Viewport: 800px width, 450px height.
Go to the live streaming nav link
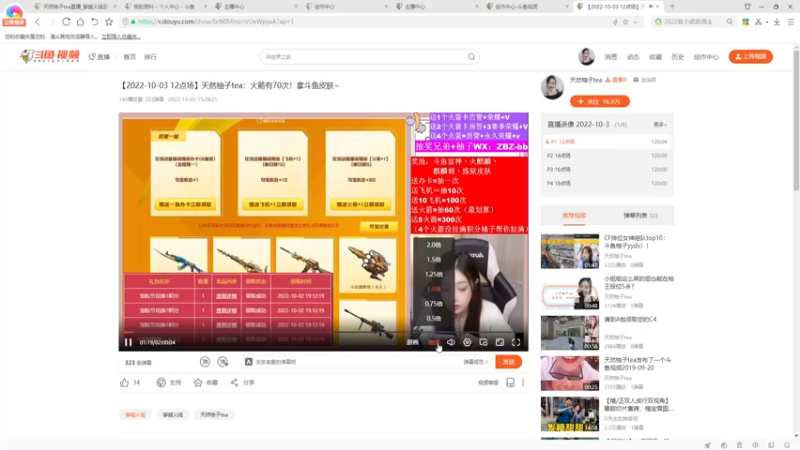coord(99,57)
